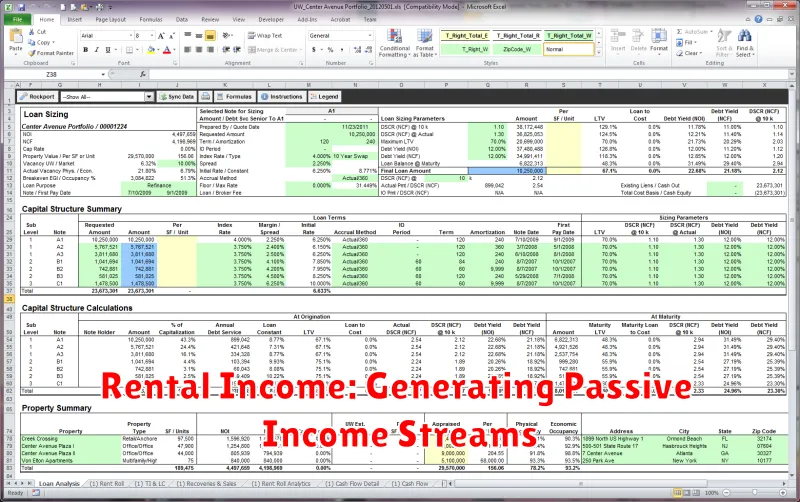This screenshot has width=800, height=502.
Task: Click the Paste icon in Clipboard group
Action: (16, 37)
